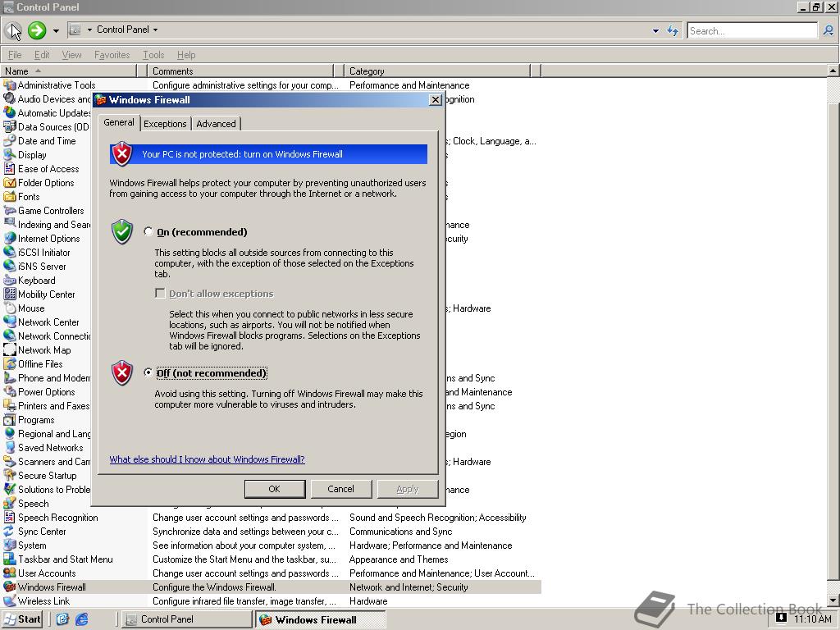This screenshot has width=840, height=630.
Task: Select the Keyboard icon
Action: click(10, 280)
